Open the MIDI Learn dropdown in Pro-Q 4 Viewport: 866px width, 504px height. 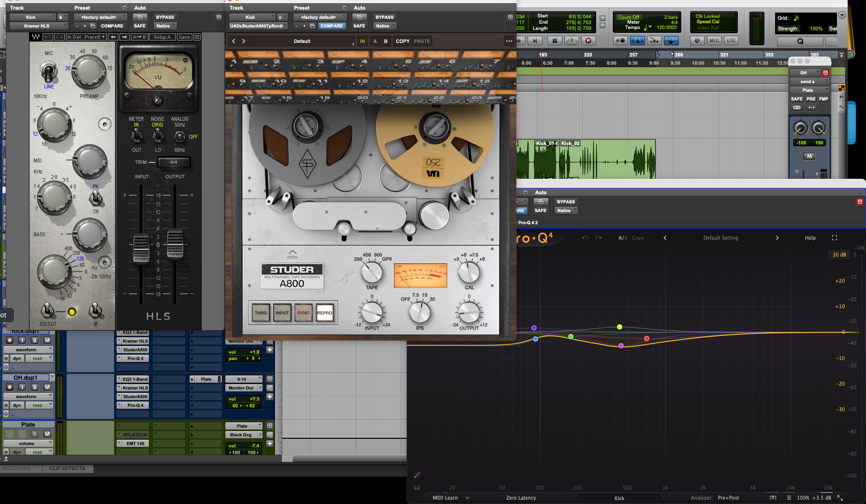point(451,498)
